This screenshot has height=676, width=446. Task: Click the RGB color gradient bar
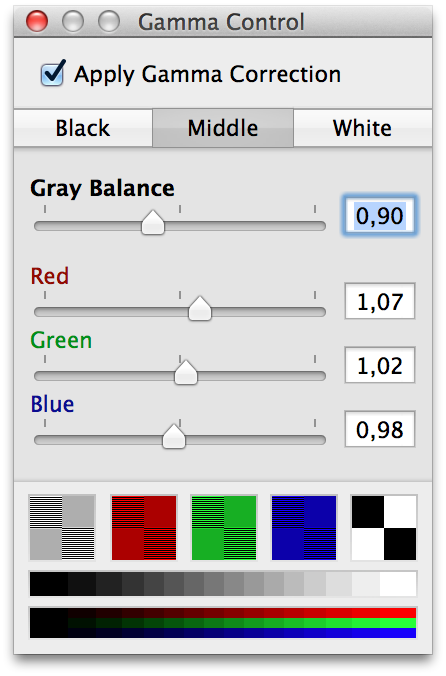click(223, 623)
